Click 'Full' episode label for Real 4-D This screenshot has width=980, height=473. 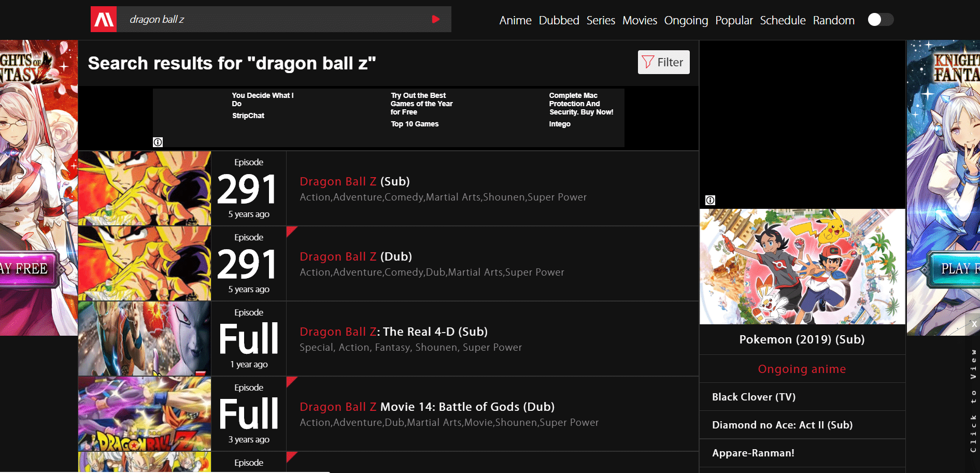249,339
